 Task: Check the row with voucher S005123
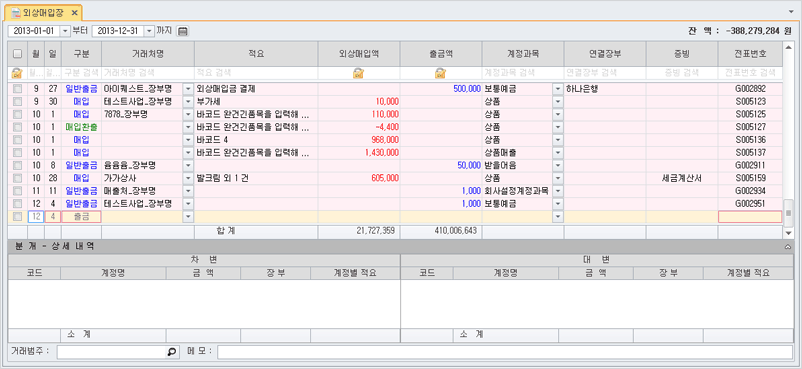(x=17, y=101)
